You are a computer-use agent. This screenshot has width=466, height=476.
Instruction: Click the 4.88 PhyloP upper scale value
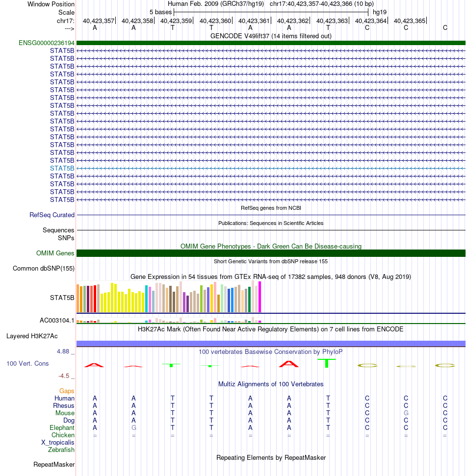[x=63, y=351]
